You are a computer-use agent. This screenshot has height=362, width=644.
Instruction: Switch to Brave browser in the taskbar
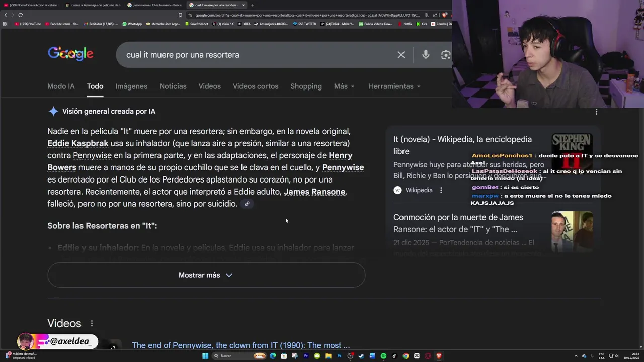(439, 356)
